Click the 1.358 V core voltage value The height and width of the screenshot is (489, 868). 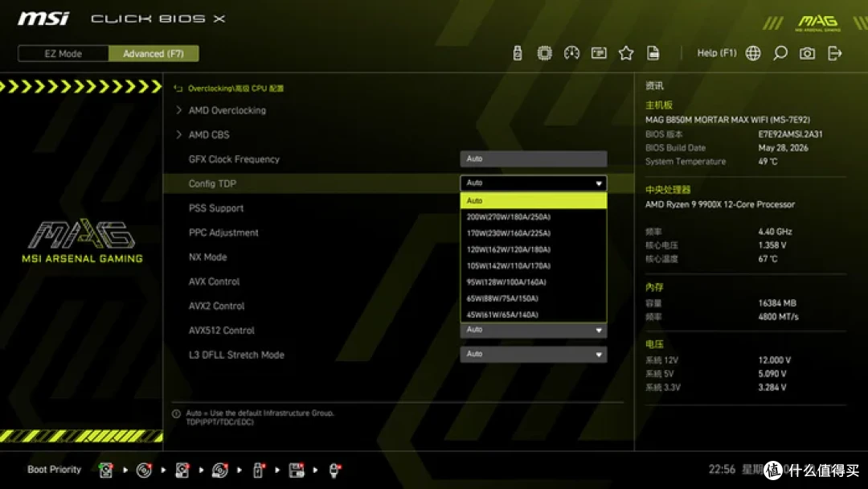772,245
